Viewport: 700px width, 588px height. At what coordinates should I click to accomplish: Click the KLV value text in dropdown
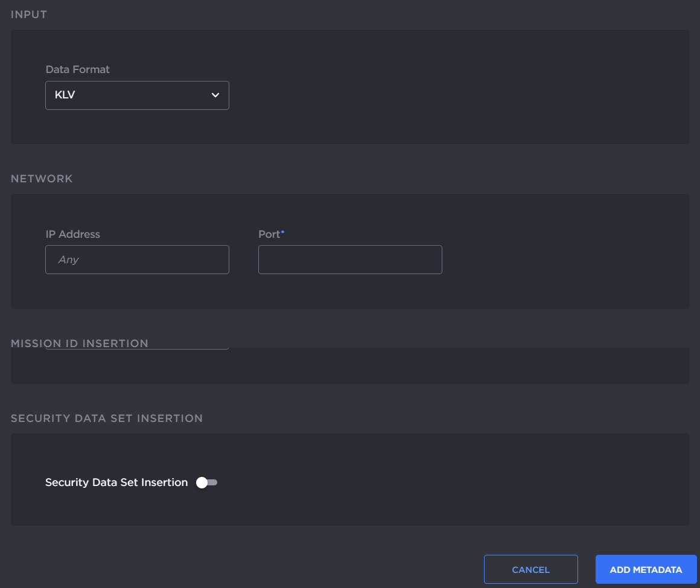point(65,95)
